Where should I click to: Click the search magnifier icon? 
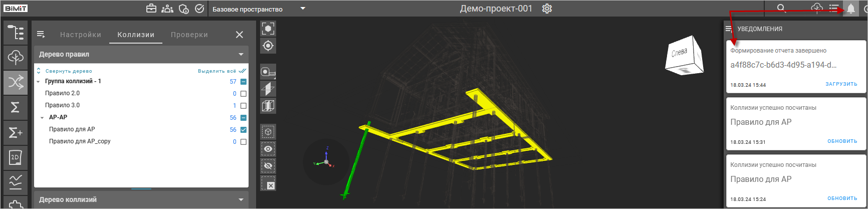pyautogui.click(x=781, y=9)
